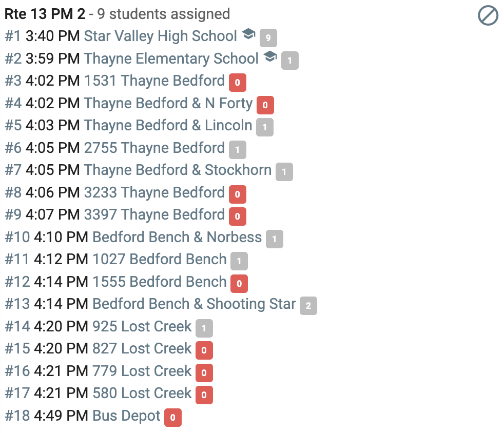Open the Thayne Bedford & Stockhorn stop
Screen dimensions: 504x433
(x=178, y=170)
